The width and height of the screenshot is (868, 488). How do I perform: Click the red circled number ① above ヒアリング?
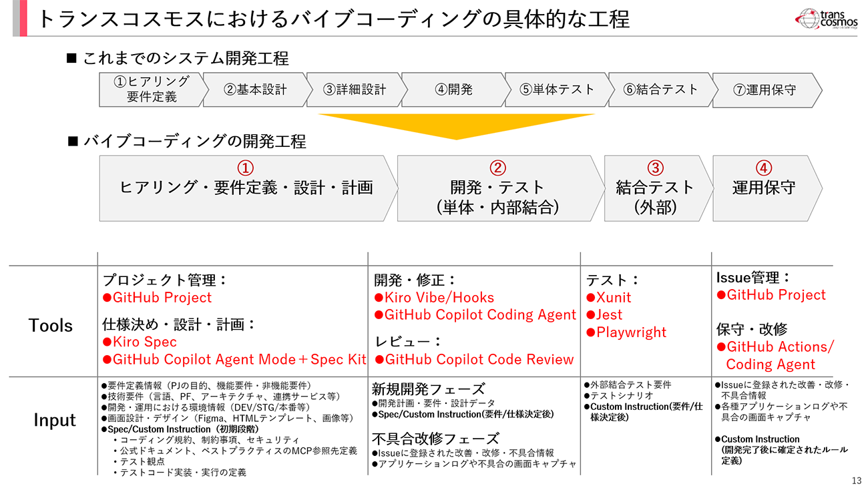pyautogui.click(x=246, y=168)
